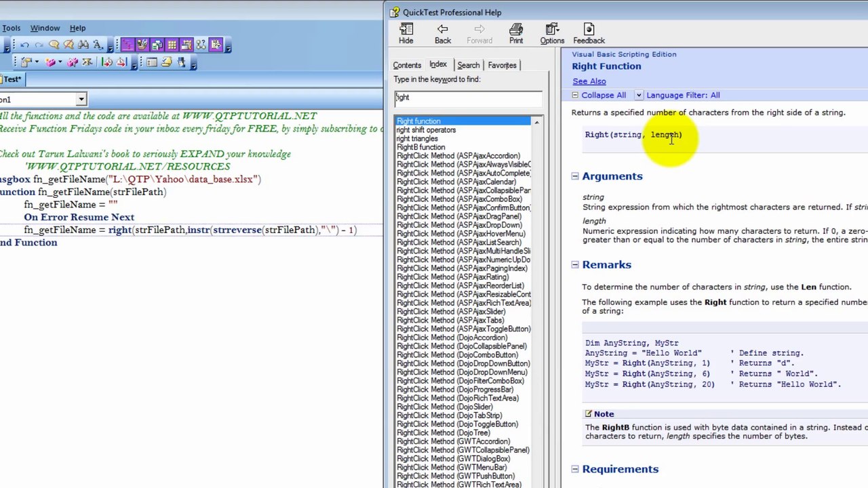
Task: Select 'right shift operators' index entry
Action: pos(426,130)
